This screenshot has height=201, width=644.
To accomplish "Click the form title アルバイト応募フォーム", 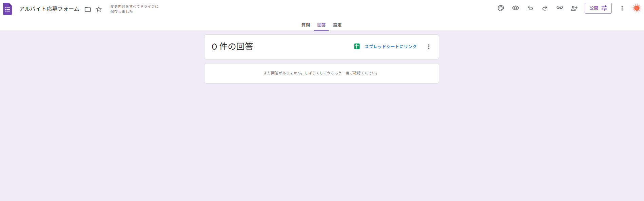I will (49, 9).
